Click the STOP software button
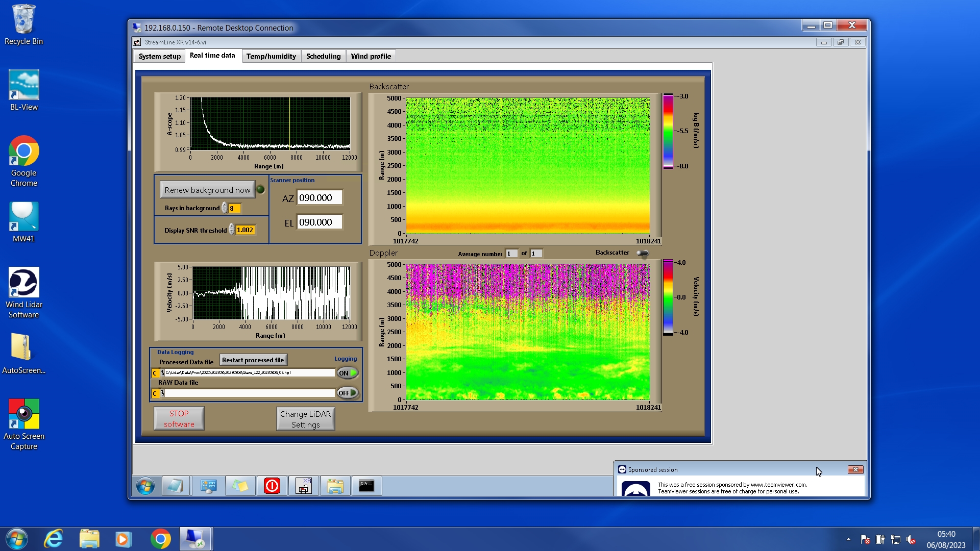 [179, 418]
